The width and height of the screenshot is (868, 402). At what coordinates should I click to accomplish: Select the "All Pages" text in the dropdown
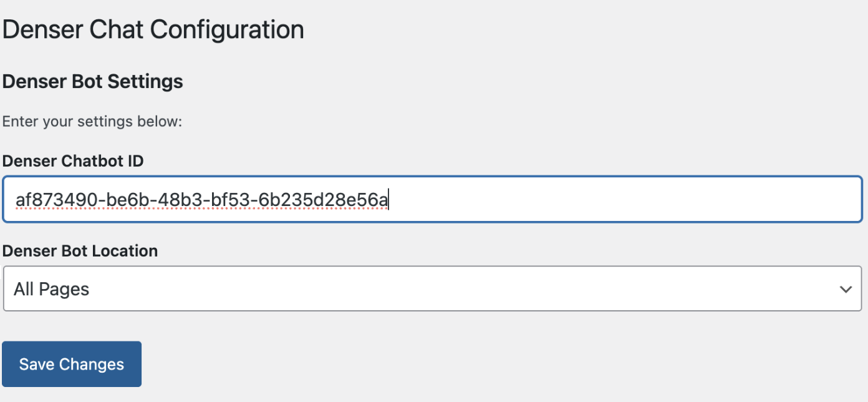click(x=52, y=289)
